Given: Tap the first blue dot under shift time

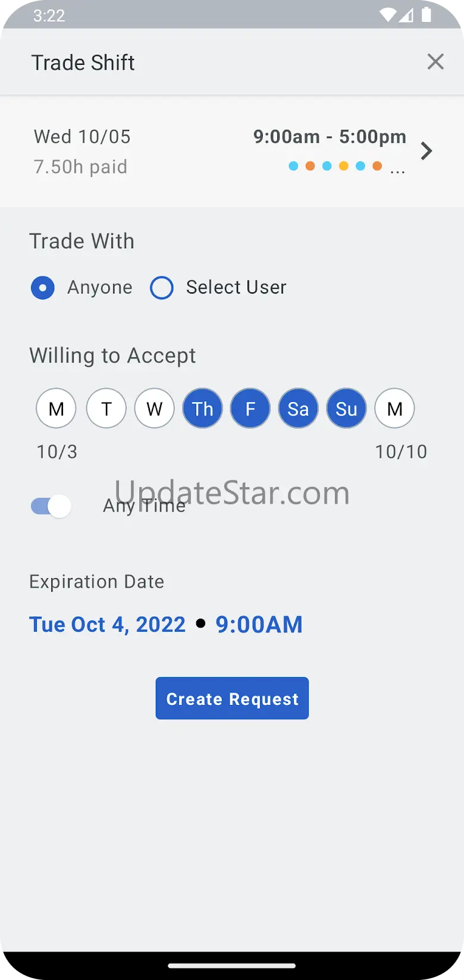Looking at the screenshot, I should [x=293, y=166].
